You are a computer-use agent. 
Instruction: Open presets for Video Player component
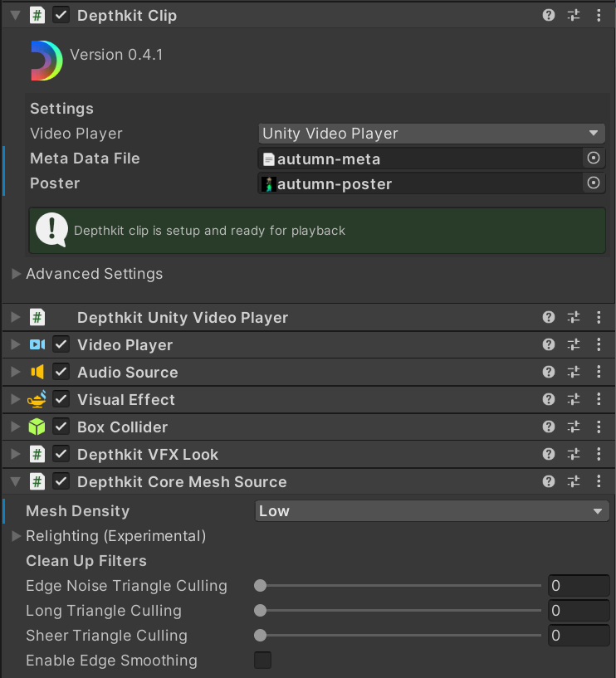coord(574,344)
